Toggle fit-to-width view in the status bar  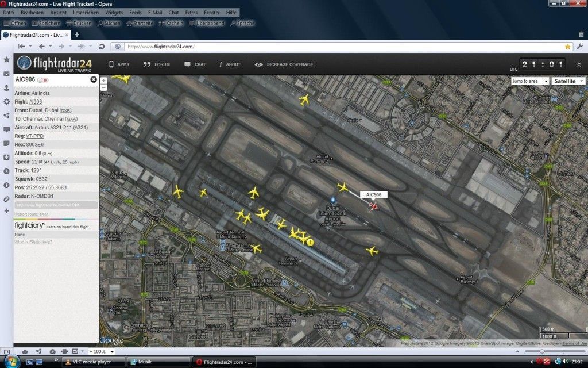pyautogui.click(x=64, y=352)
